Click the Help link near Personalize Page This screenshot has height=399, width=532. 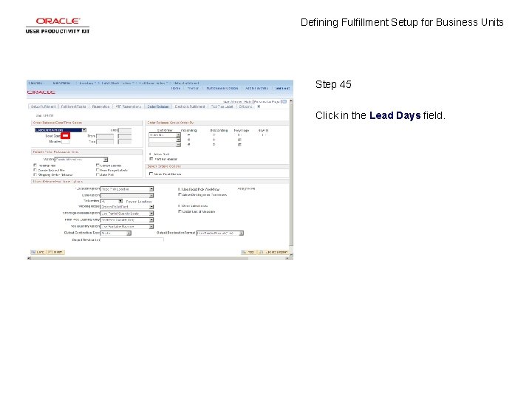[248, 102]
